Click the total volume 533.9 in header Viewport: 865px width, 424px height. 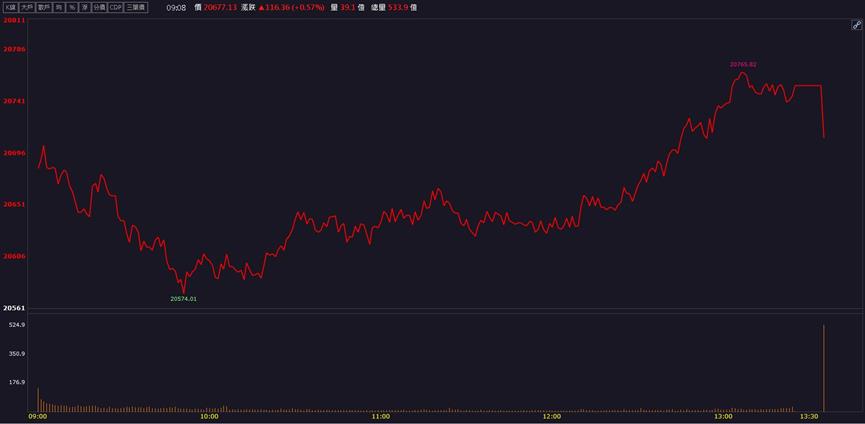point(397,8)
